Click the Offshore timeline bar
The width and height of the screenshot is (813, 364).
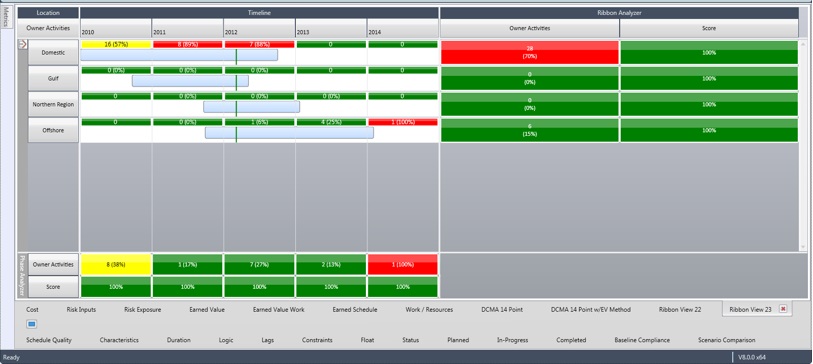point(289,133)
